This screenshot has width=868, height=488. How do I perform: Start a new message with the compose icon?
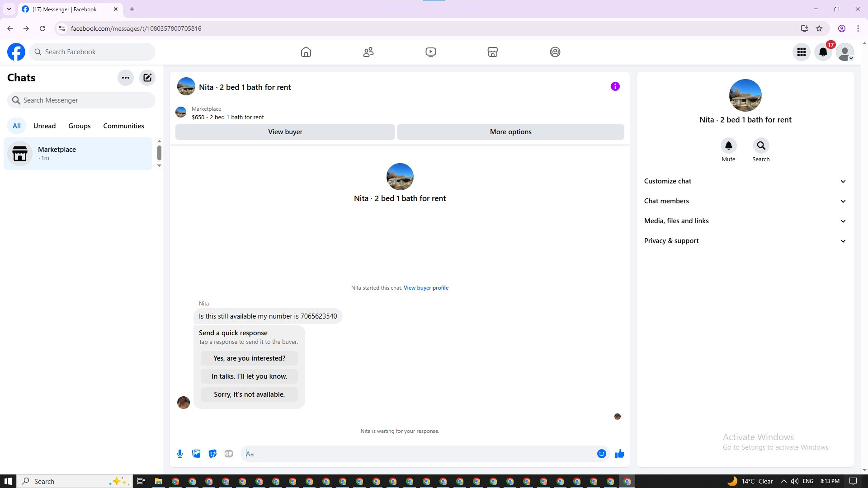(x=147, y=78)
